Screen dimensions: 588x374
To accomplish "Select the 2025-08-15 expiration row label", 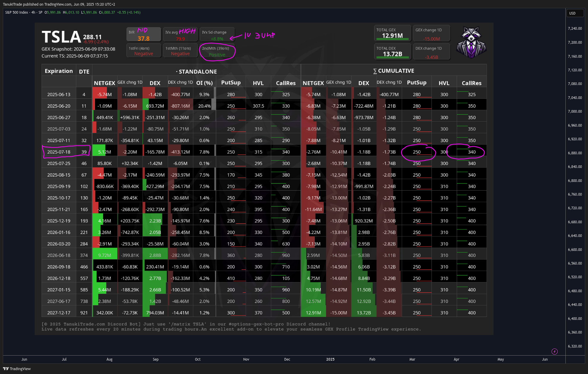I will [59, 175].
